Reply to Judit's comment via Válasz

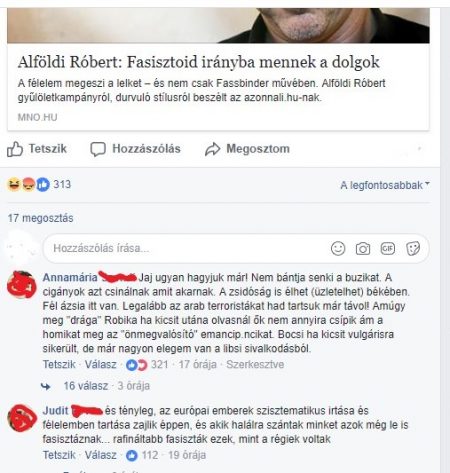[100, 455]
